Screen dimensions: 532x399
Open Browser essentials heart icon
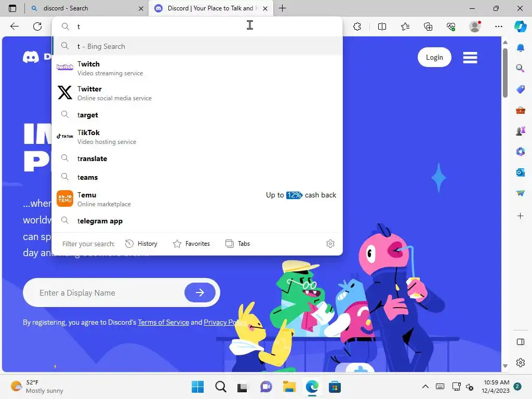[451, 26]
